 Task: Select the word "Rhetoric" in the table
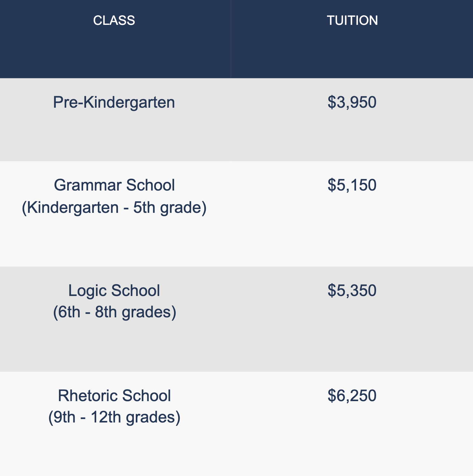coord(87,396)
